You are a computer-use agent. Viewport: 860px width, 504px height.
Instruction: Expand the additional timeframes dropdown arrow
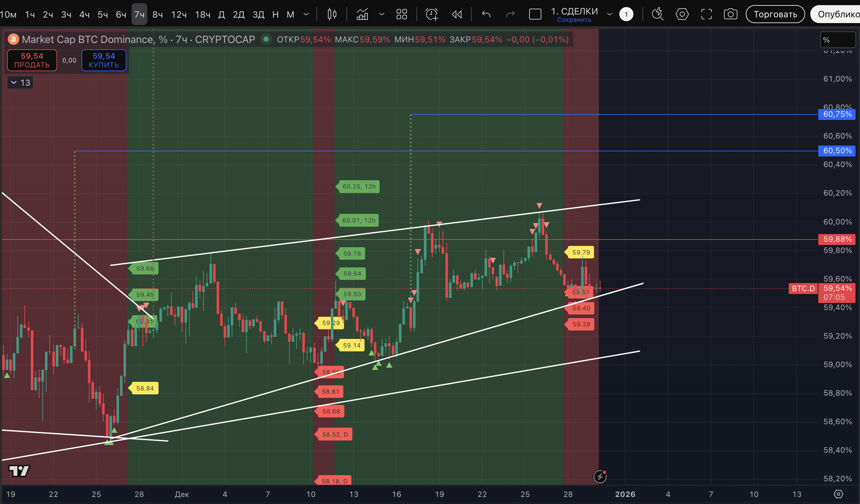(306, 14)
